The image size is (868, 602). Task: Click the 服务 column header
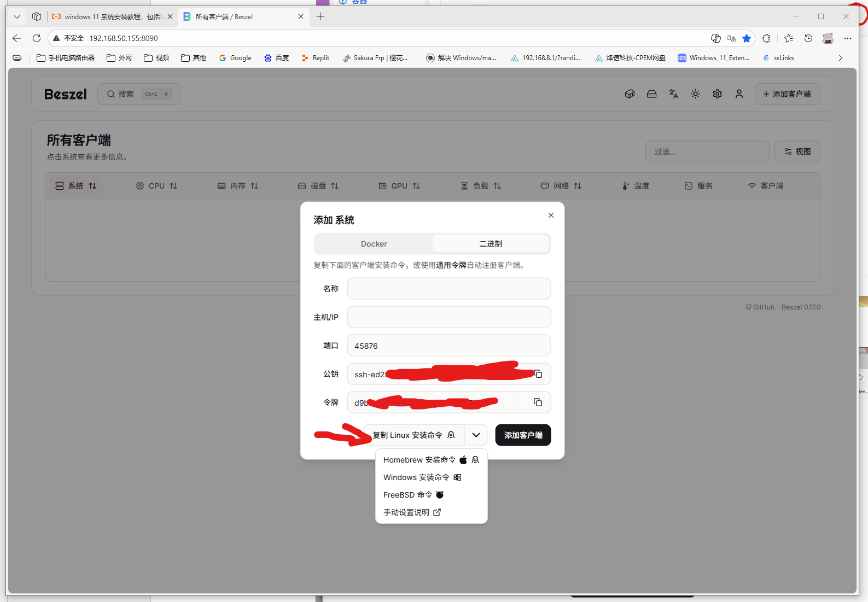click(698, 186)
